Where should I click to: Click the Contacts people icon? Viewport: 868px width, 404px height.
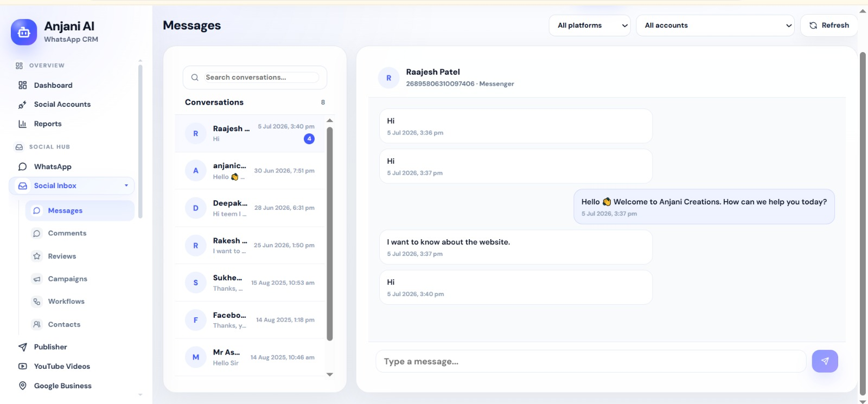tap(37, 324)
